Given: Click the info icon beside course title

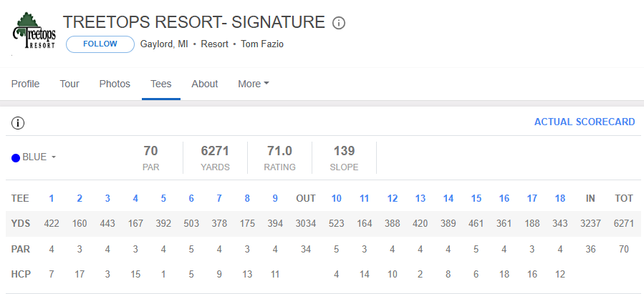Looking at the screenshot, I should (338, 23).
